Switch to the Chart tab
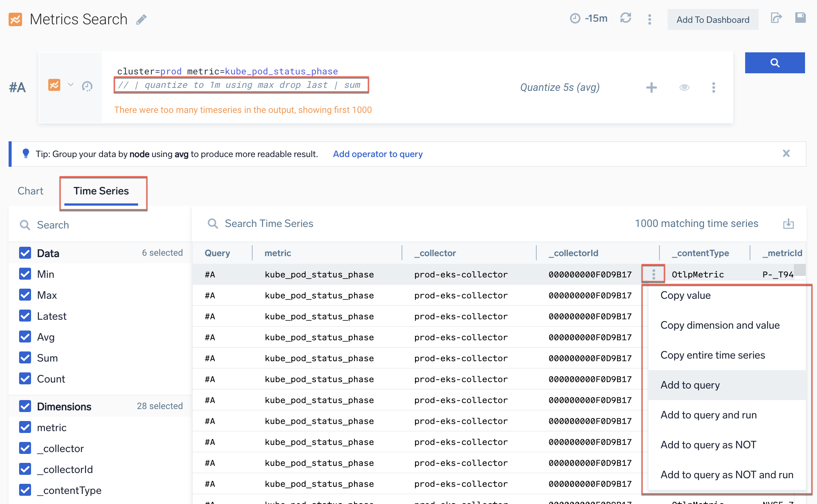The image size is (817, 504). pyautogui.click(x=30, y=191)
